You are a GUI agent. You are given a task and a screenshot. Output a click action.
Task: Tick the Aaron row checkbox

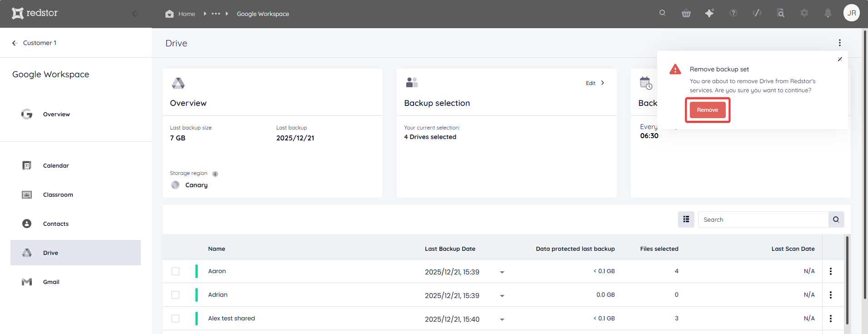(175, 271)
